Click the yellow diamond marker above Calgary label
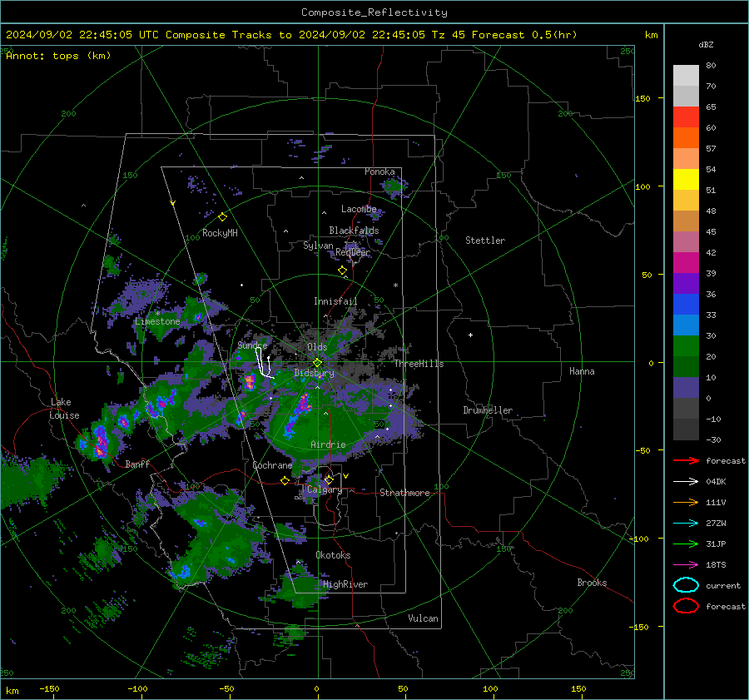The height and width of the screenshot is (700, 749). click(329, 479)
